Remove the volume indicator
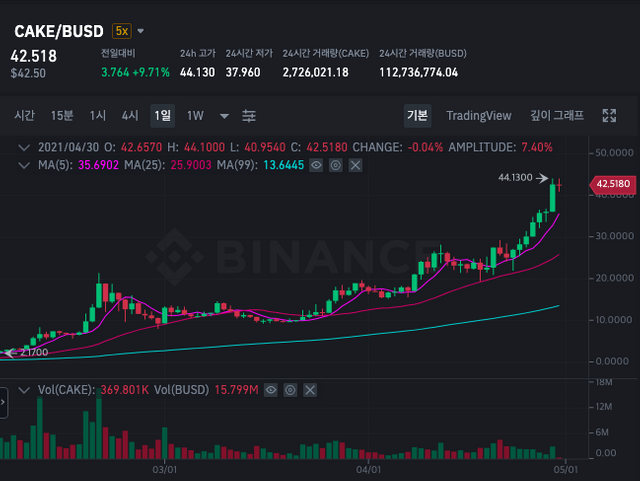 coord(309,389)
